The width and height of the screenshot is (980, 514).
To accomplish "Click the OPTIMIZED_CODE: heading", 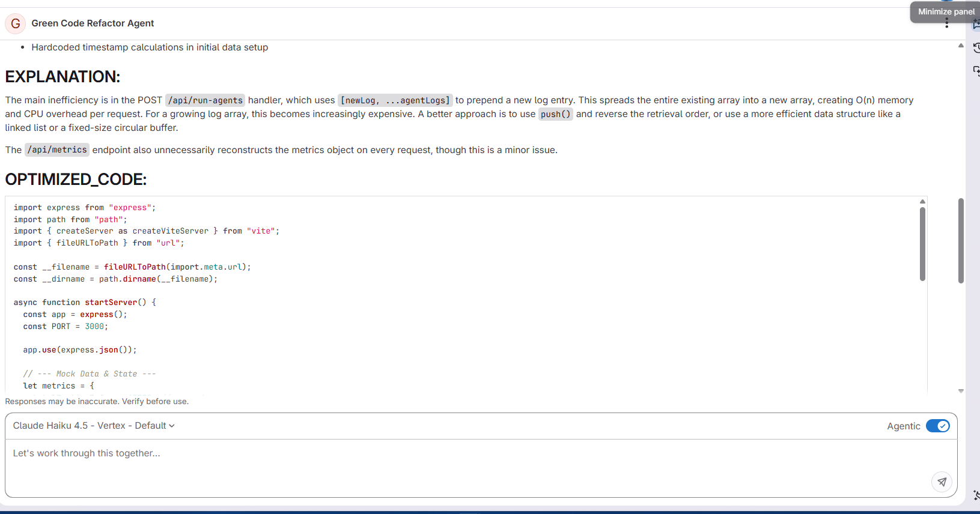I will coord(76,180).
